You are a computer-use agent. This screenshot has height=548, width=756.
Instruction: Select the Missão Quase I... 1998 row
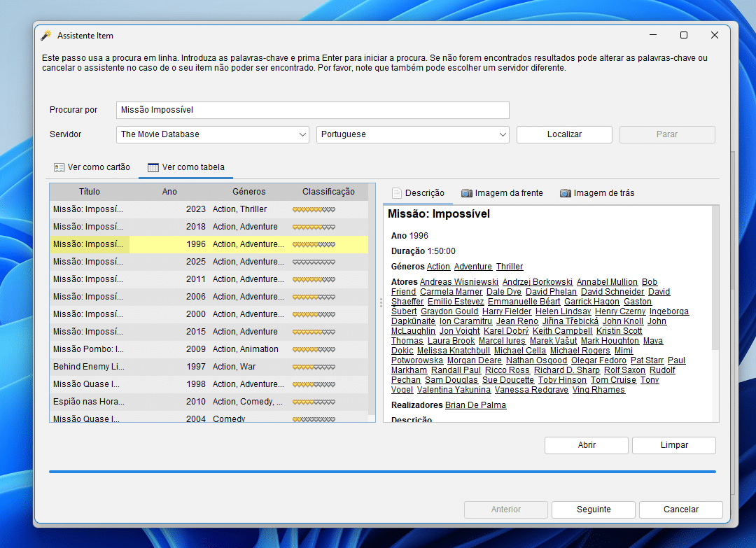point(209,384)
